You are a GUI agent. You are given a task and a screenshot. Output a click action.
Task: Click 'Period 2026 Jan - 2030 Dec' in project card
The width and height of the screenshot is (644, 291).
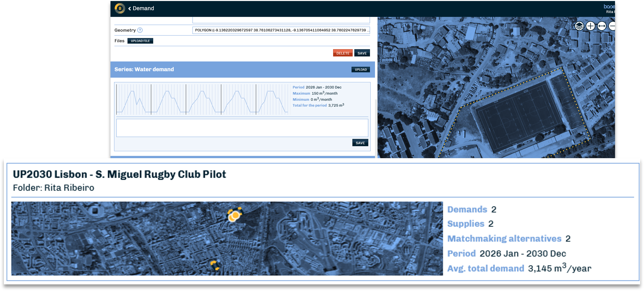pos(507,254)
